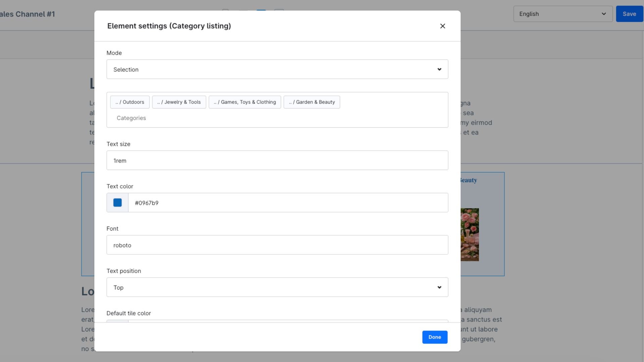Click the rose garden image thumbnail

click(470, 235)
